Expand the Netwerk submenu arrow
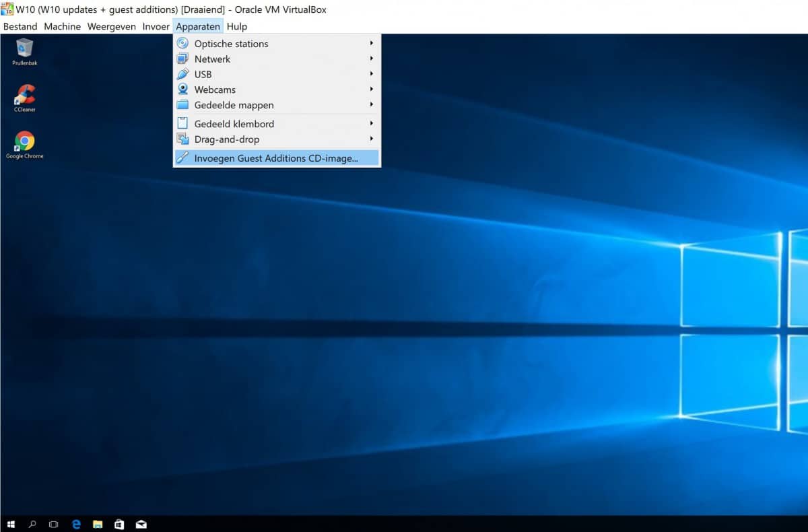 (371, 59)
